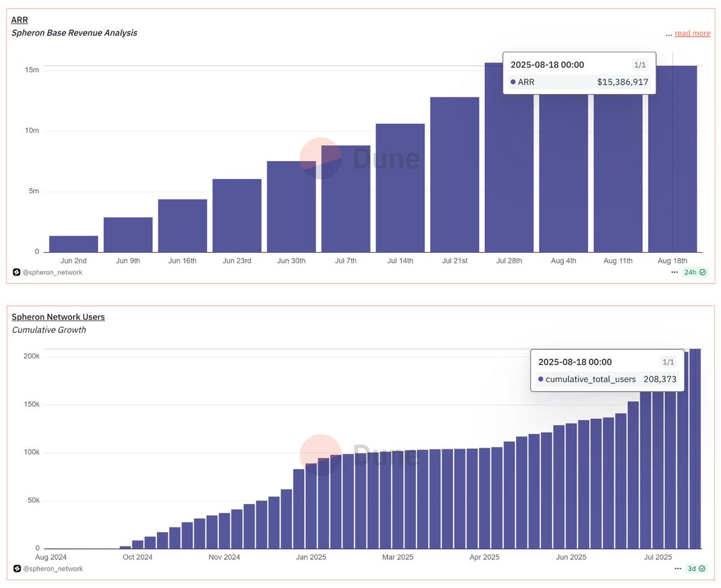Click the '200k' y-axis label
721x588 pixels.
point(31,356)
